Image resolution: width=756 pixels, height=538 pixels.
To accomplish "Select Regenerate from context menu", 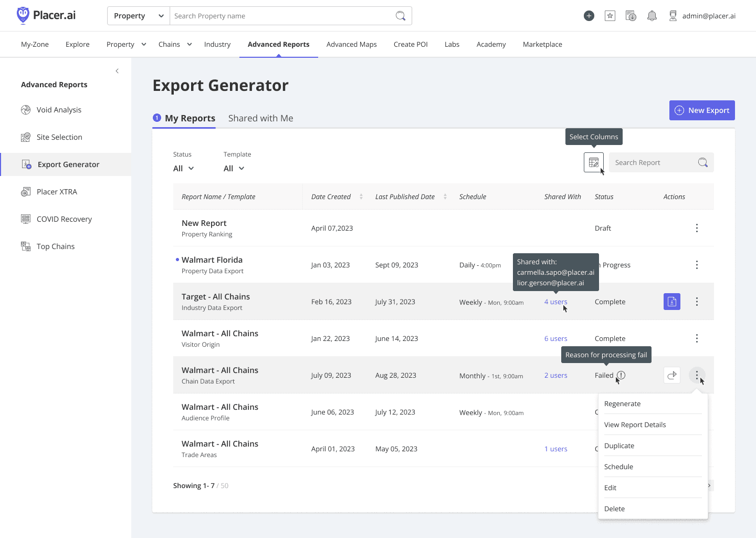I will coord(653,403).
